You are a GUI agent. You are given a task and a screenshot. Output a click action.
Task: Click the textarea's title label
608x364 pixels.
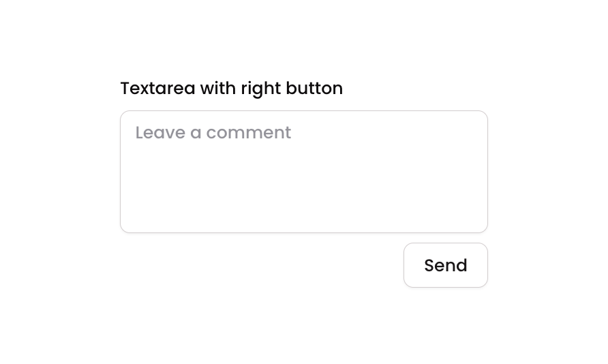231,89
